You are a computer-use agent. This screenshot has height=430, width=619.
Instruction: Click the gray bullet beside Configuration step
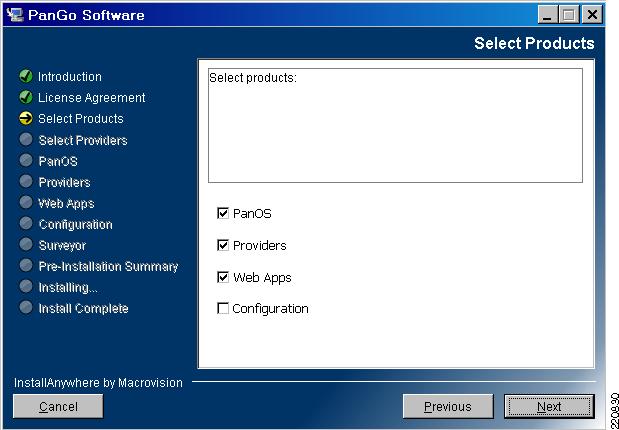coord(26,223)
